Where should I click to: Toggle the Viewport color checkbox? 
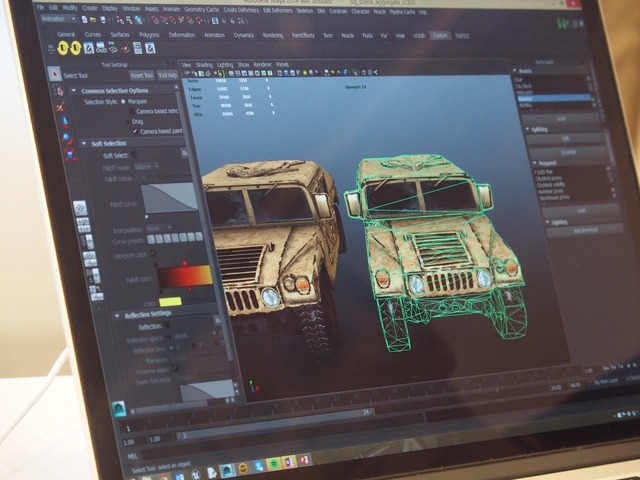coord(153,253)
